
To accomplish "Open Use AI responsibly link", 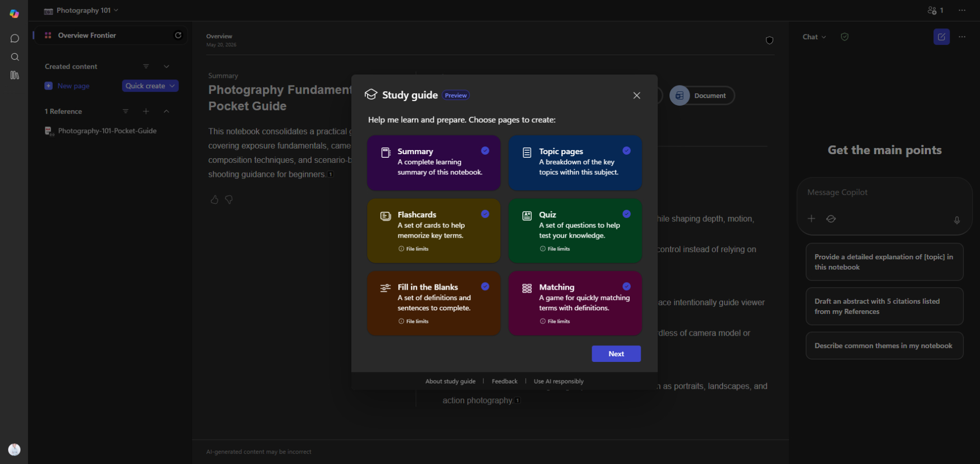I will (559, 382).
